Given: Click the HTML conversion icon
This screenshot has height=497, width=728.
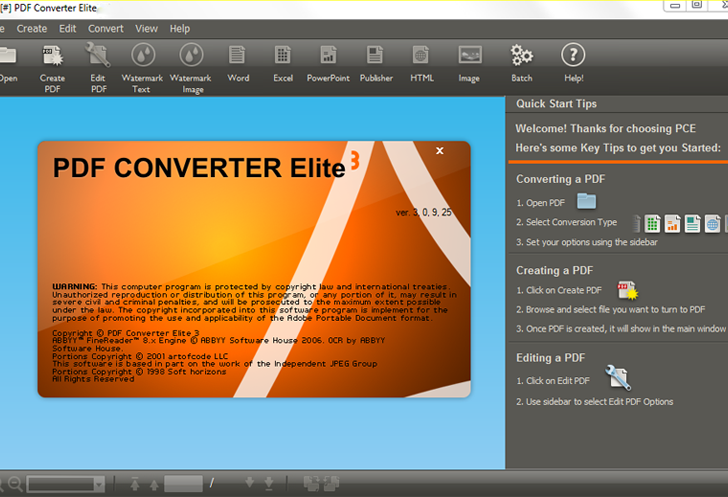Looking at the screenshot, I should 422,56.
